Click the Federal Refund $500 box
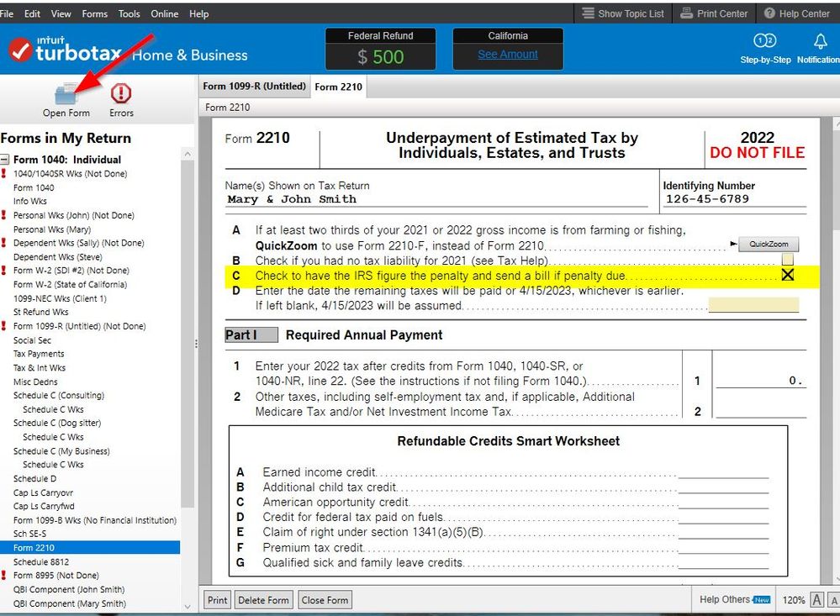 tap(380, 49)
